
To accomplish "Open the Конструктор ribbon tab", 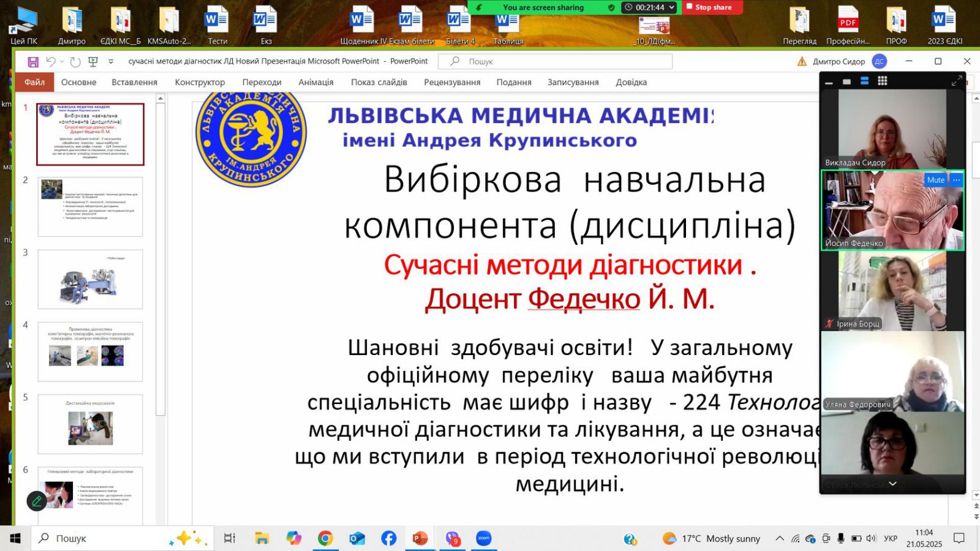I will coord(200,82).
